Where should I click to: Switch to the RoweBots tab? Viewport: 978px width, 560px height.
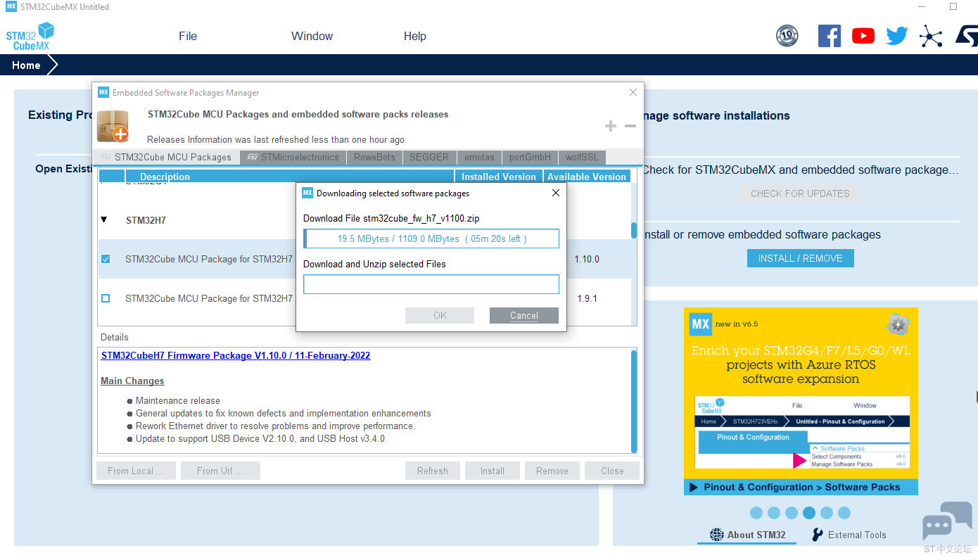coord(375,157)
